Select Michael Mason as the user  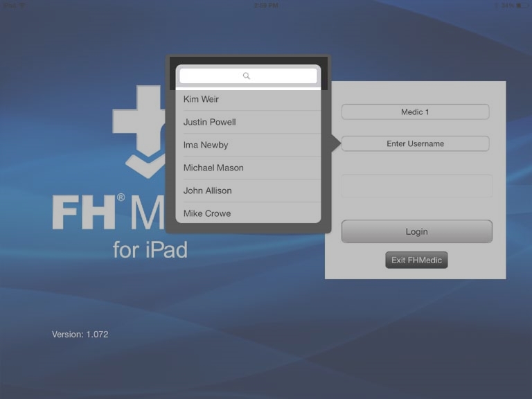click(248, 168)
